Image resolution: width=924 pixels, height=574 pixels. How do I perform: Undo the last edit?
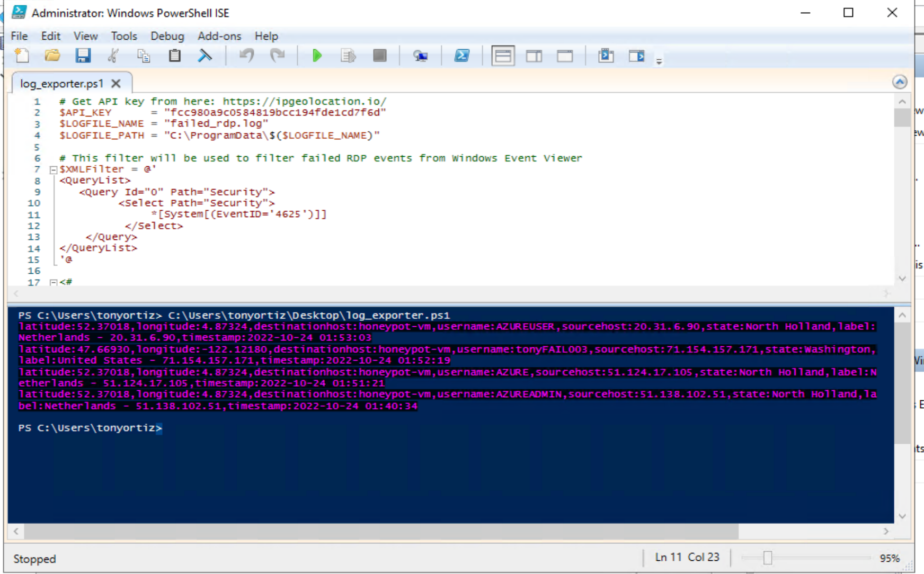click(x=246, y=55)
